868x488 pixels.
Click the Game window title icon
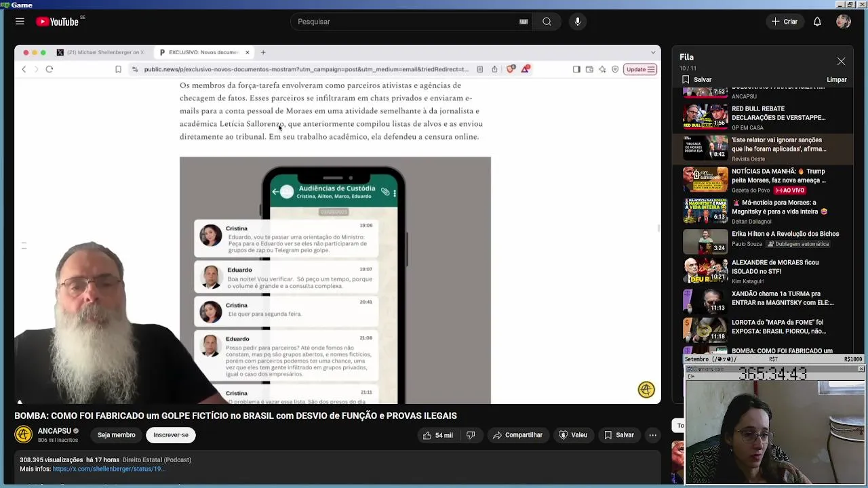coord(5,5)
